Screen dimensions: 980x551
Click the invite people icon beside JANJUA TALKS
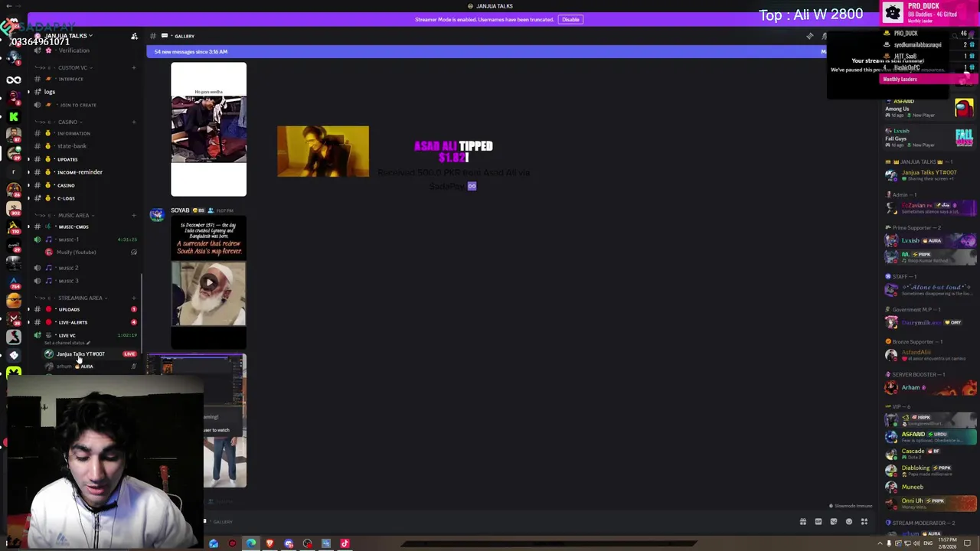coord(134,36)
